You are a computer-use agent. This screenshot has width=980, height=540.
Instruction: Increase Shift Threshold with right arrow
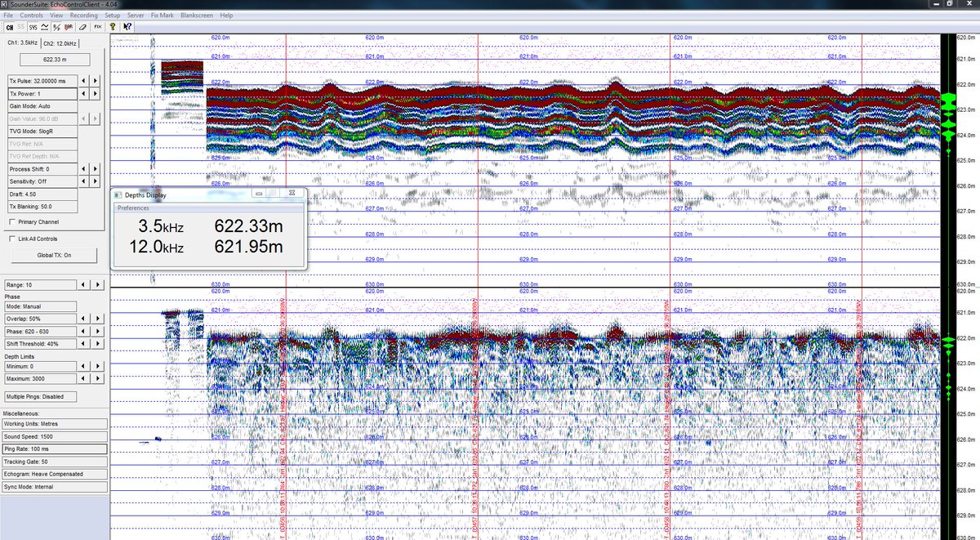click(x=97, y=343)
